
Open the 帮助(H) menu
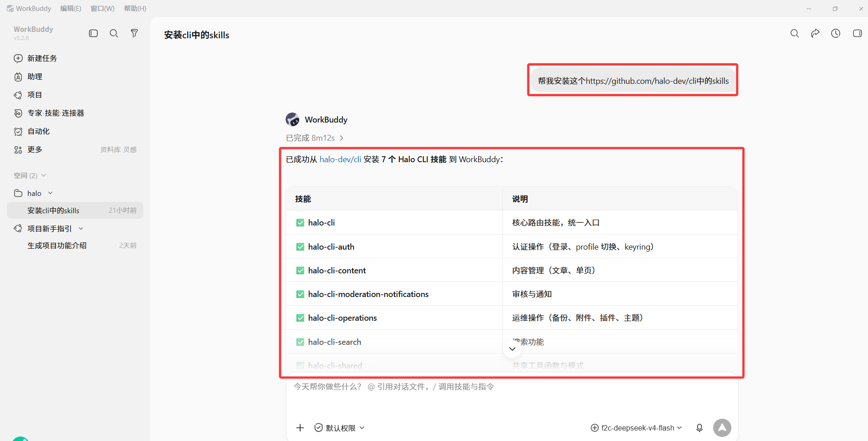click(135, 9)
